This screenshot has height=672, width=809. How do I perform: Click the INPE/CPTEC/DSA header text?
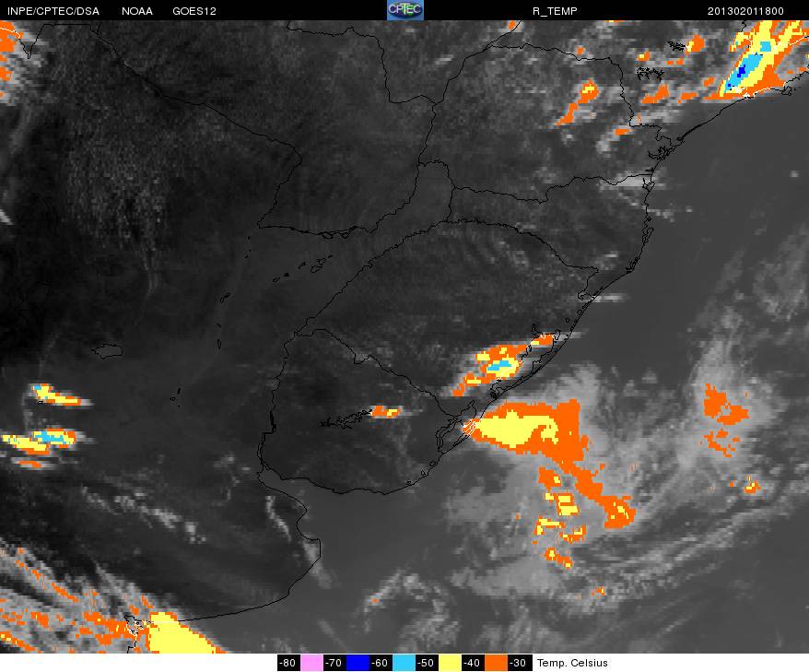pos(53,11)
